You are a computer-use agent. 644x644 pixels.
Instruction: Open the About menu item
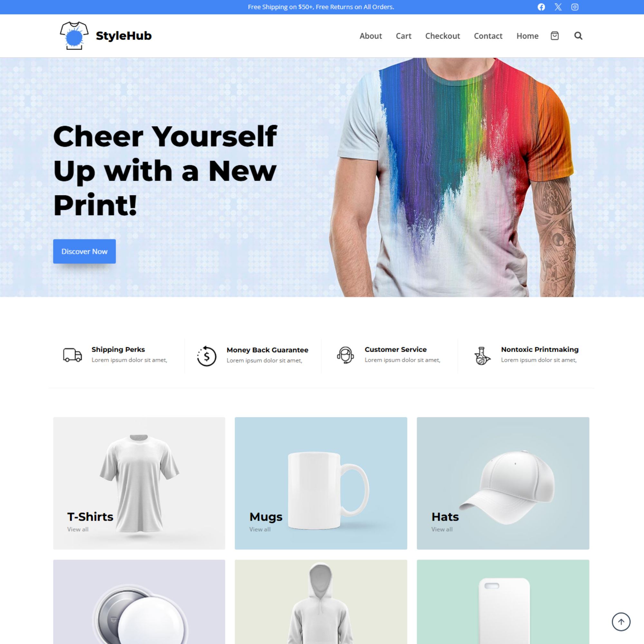(370, 36)
